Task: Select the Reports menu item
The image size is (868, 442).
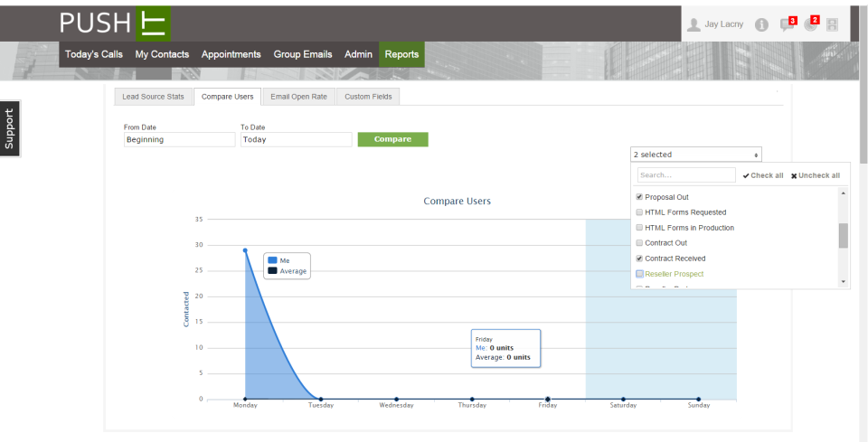Action: point(401,54)
